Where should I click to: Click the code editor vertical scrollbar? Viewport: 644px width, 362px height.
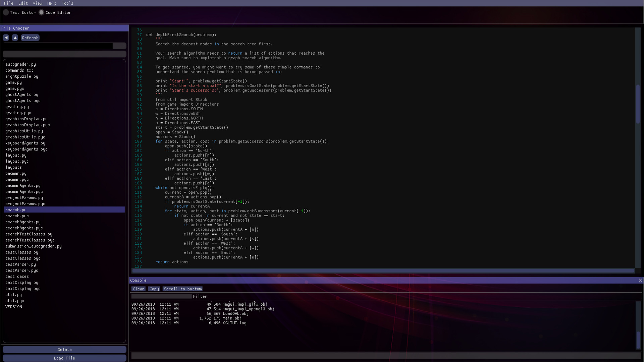(638, 104)
